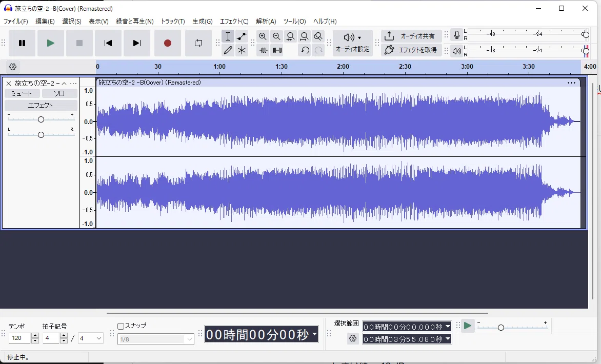
Task: Close the 旅立ちの空-2 track
Action: tap(8, 84)
